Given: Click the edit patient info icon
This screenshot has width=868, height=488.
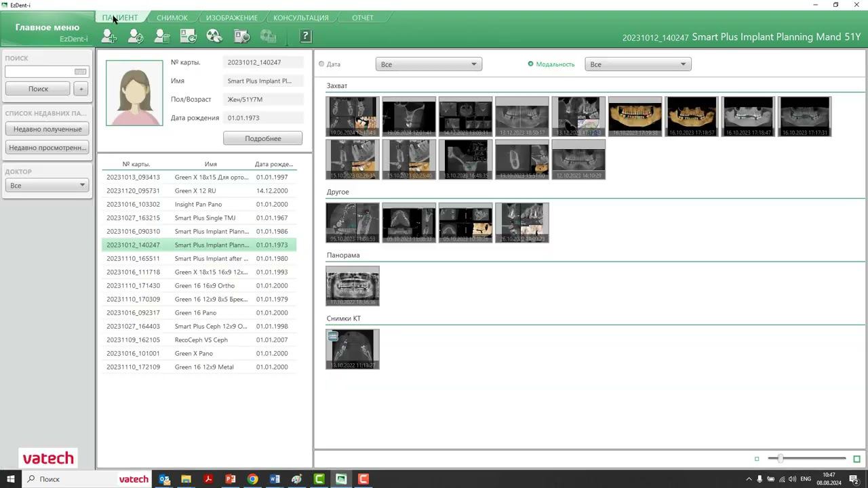Looking at the screenshot, I should [x=135, y=37].
